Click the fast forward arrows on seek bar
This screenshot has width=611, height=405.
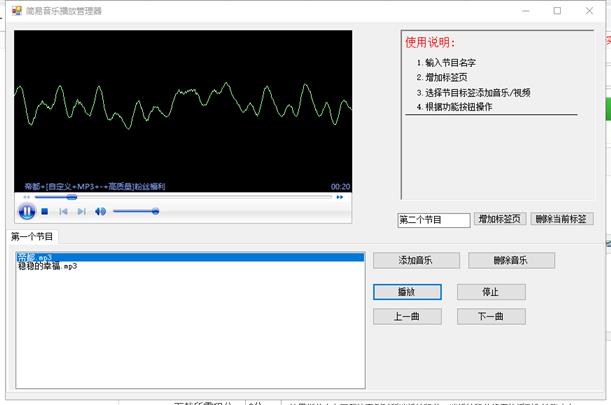pos(340,197)
